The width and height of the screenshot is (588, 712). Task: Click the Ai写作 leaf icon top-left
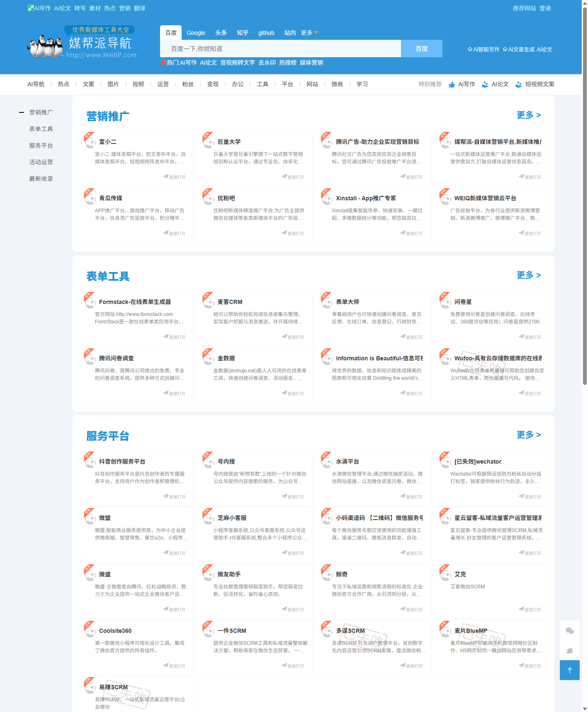[x=31, y=8]
